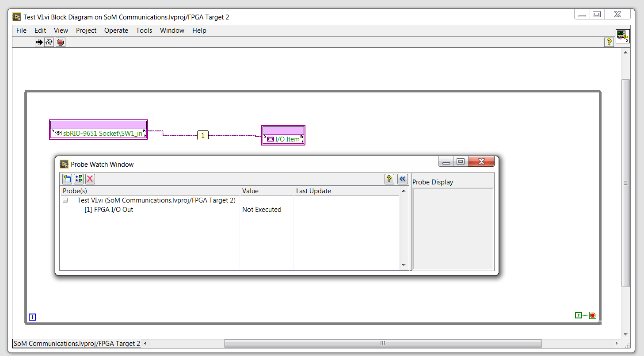Click the select all probes icon
This screenshot has height=356, width=644.
(79, 179)
